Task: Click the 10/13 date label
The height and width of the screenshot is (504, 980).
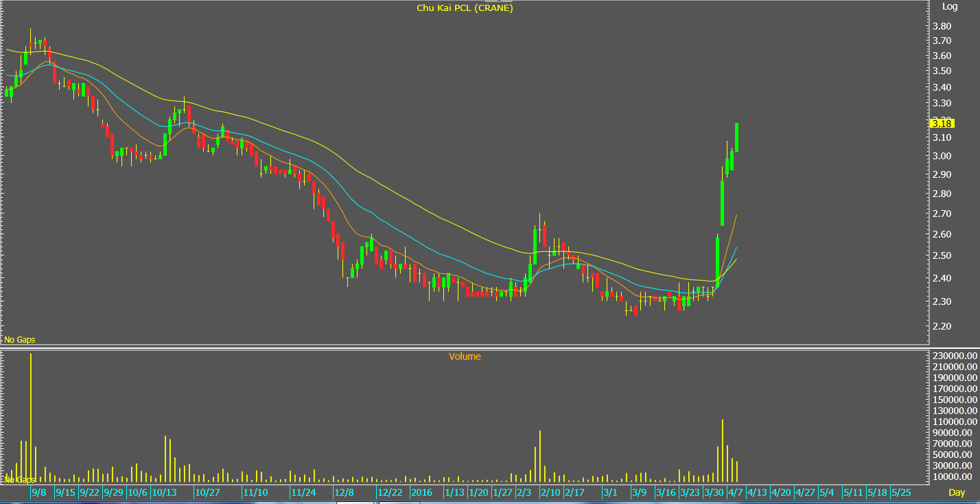Action: click(x=165, y=492)
